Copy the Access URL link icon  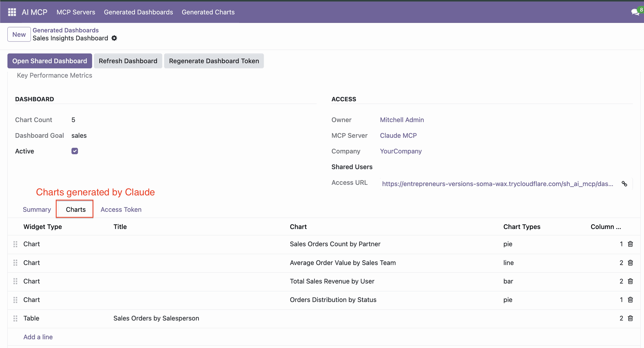(x=624, y=184)
